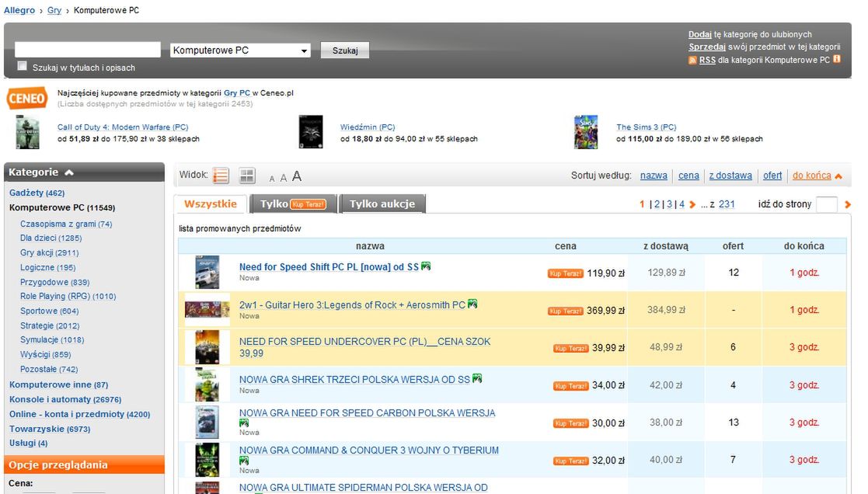
Task: Sort listings by nazwa
Action: [654, 176]
